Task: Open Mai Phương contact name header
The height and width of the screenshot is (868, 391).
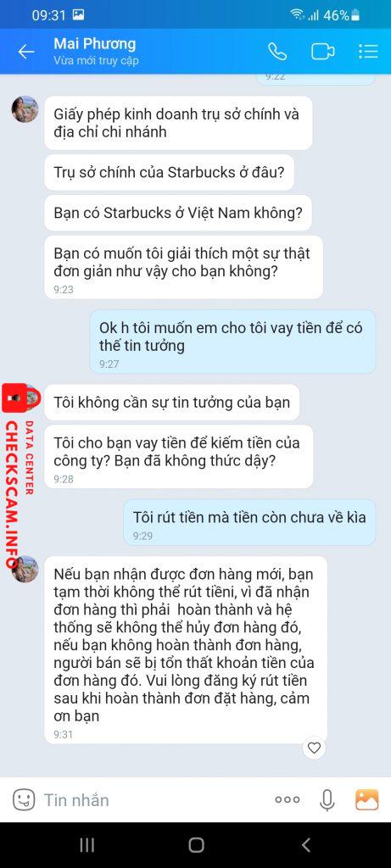Action: click(x=95, y=44)
